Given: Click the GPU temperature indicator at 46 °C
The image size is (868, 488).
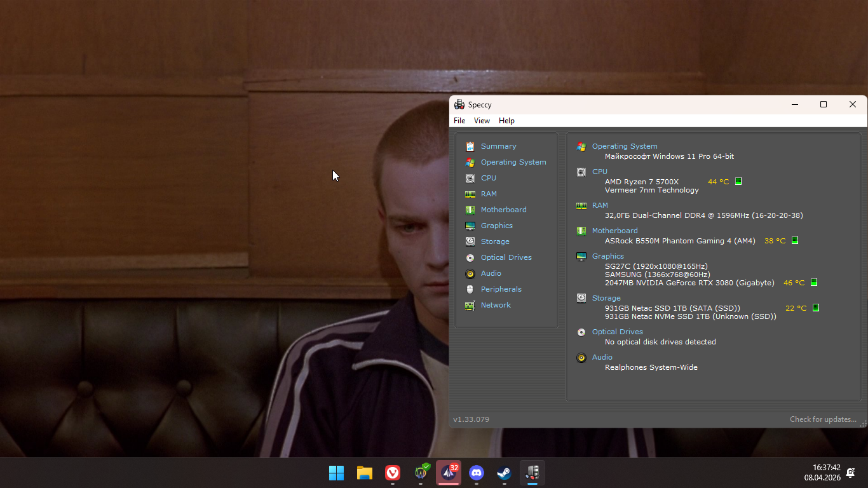Looking at the screenshot, I should [x=813, y=283].
